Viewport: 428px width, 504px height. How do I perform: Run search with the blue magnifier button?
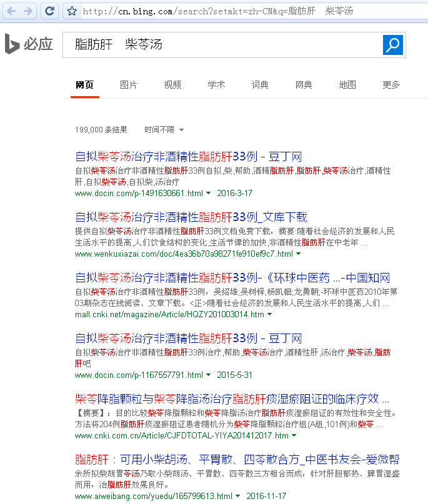pyautogui.click(x=392, y=45)
